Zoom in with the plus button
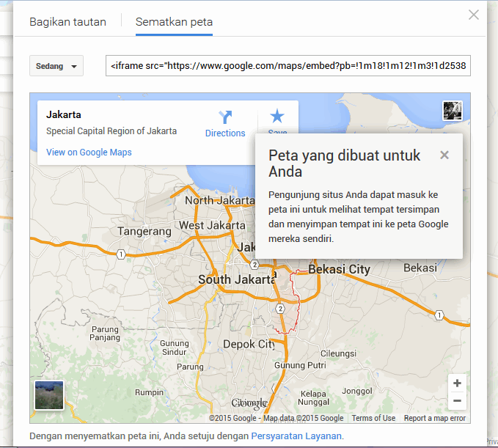 tap(457, 383)
